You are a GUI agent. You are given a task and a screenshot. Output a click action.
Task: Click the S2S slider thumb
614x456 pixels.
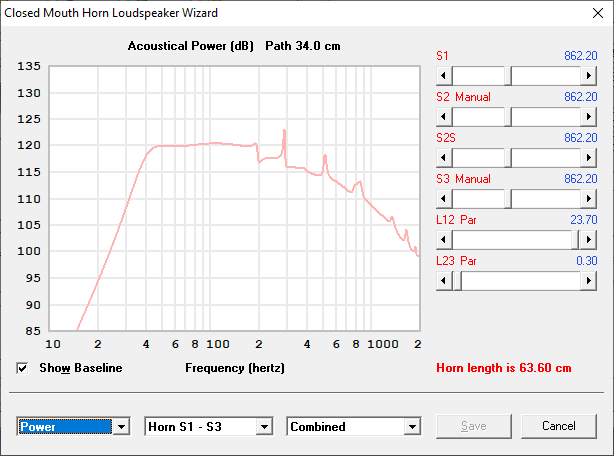508,158
